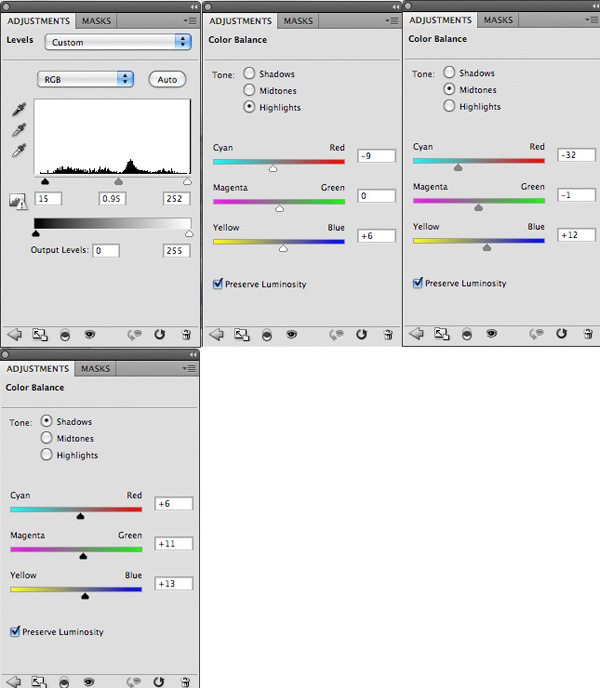Click the Output Levels field showing 255
This screenshot has height=688, width=600.
pos(176,251)
